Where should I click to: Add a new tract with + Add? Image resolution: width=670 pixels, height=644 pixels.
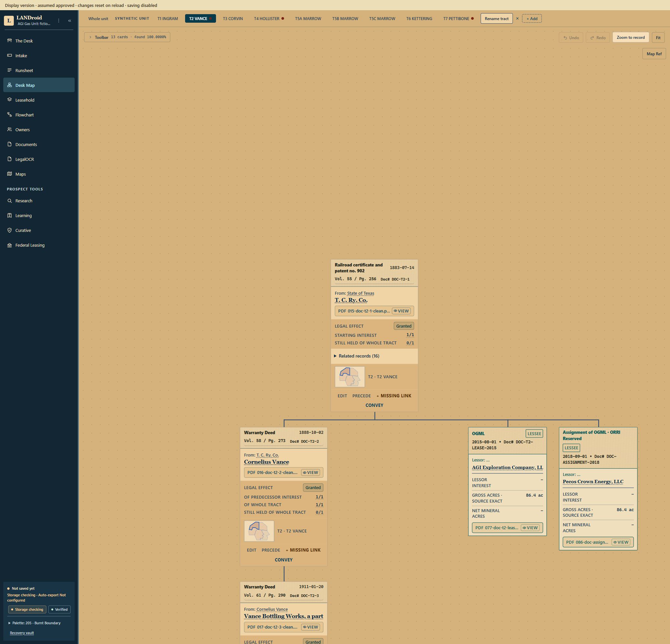[x=532, y=18]
